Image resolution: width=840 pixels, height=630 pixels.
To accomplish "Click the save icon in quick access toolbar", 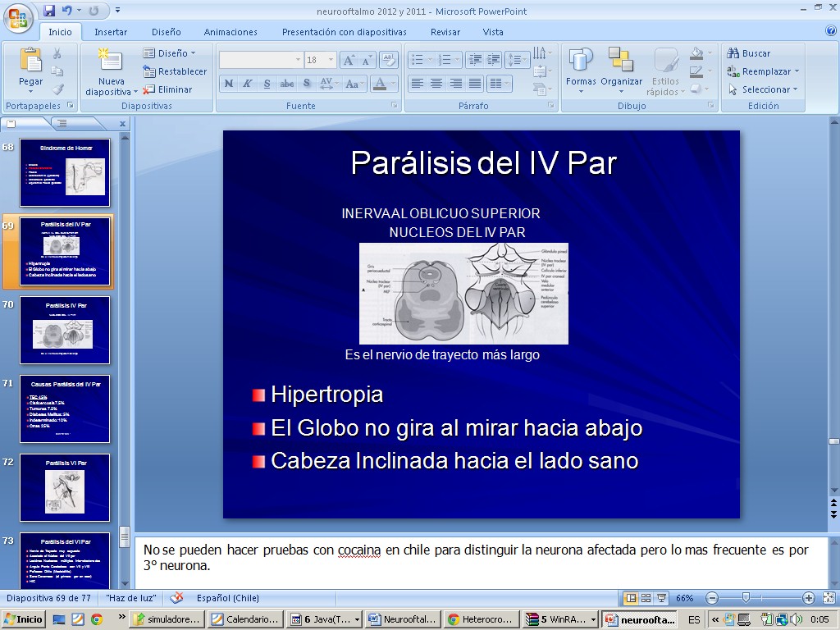I will pyautogui.click(x=49, y=11).
